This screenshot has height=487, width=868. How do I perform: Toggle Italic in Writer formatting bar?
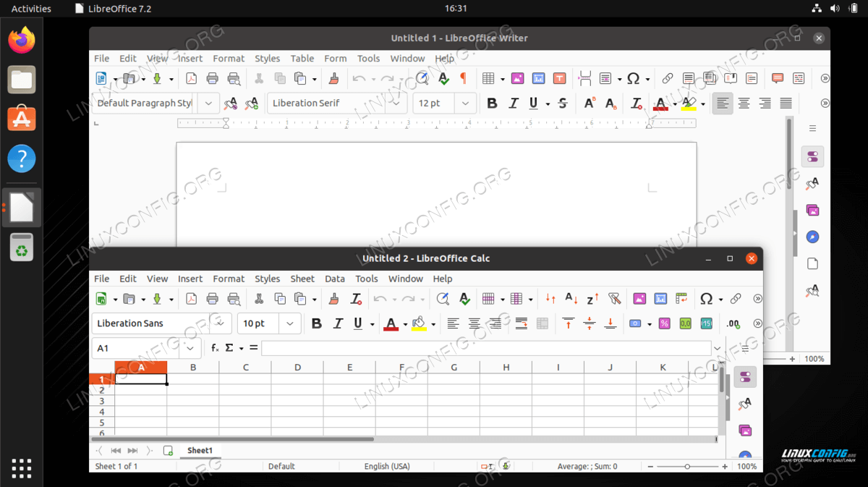click(x=513, y=103)
